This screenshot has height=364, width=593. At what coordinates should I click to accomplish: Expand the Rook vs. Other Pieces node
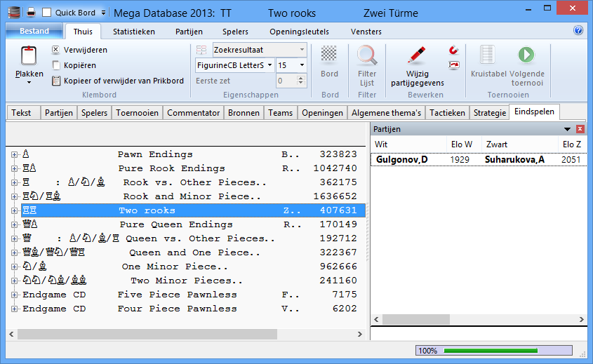pyautogui.click(x=14, y=182)
